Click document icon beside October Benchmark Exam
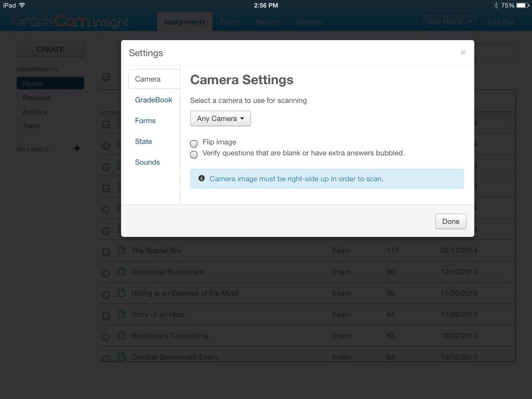 point(121,357)
